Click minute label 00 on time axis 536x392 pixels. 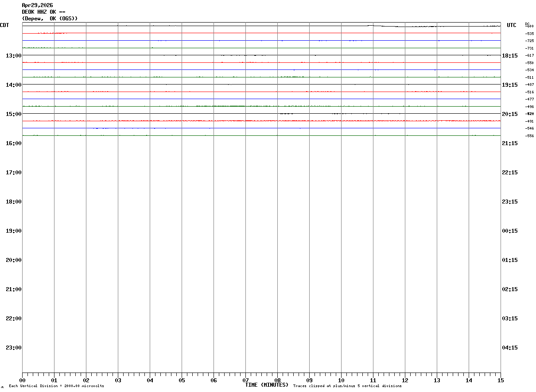(x=22, y=380)
